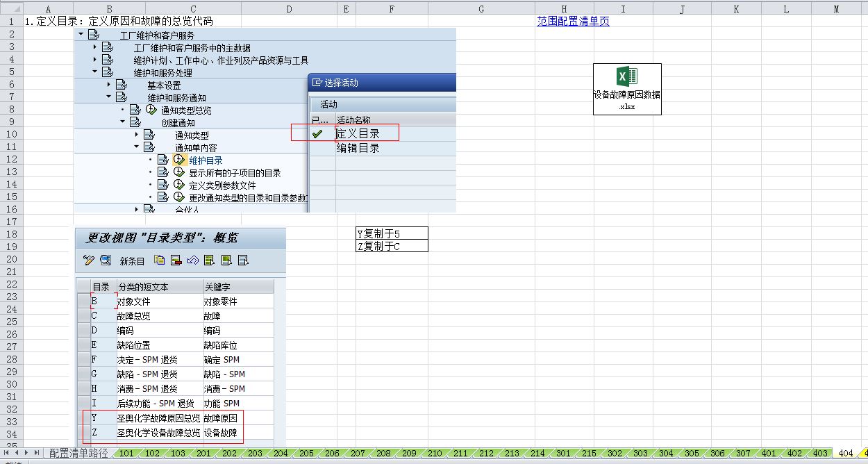Collapse the 维护和服务通知 tree node

pos(109,97)
